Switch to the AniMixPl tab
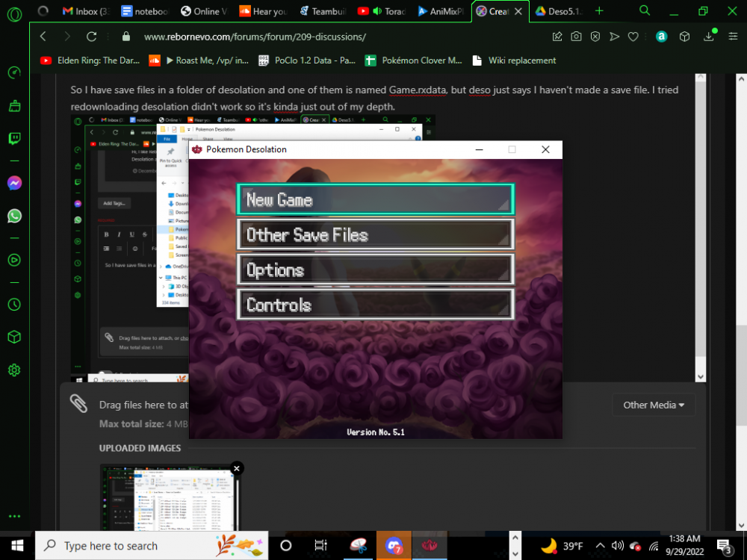Image resolution: width=747 pixels, height=560 pixels. point(440,11)
